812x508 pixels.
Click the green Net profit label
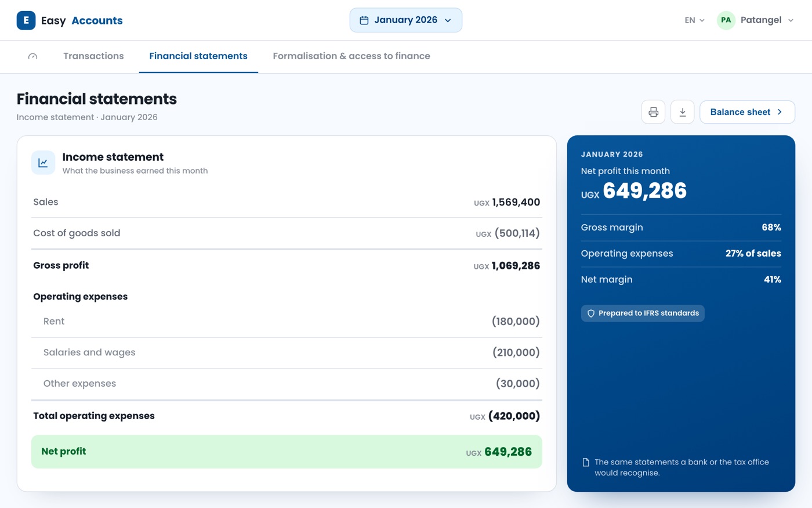(x=64, y=452)
